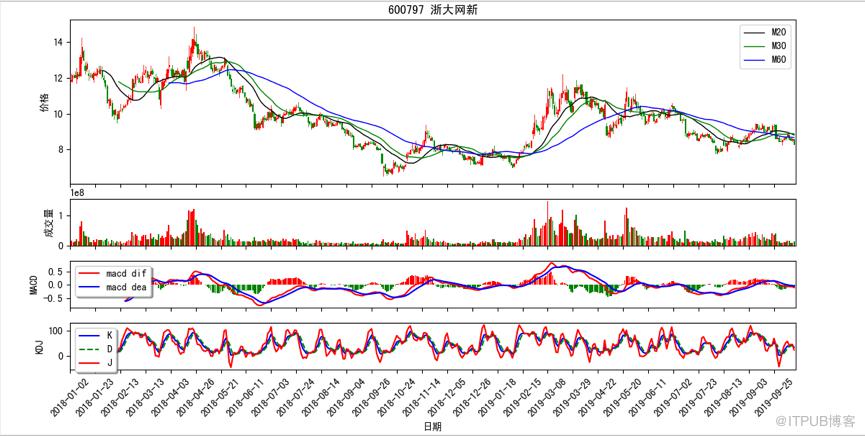
Task: Click the D dashed legend entry
Action: (x=98, y=349)
